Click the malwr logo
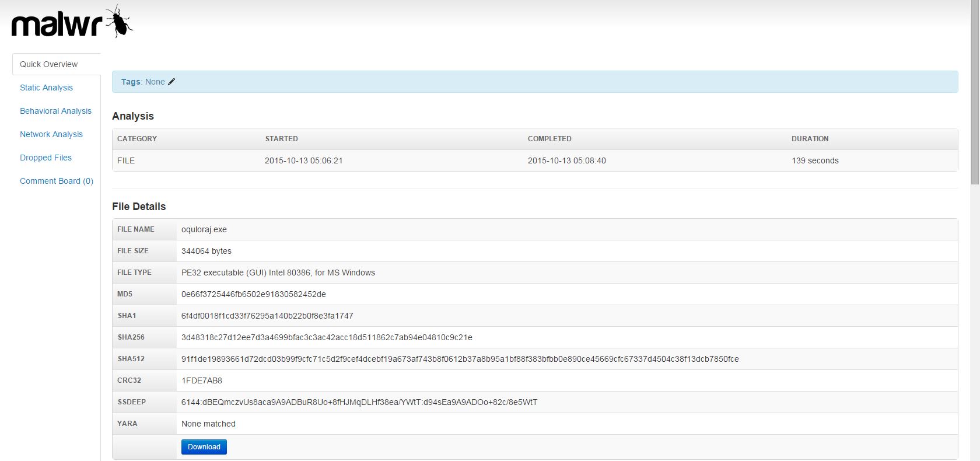980x461 pixels. tap(72, 22)
